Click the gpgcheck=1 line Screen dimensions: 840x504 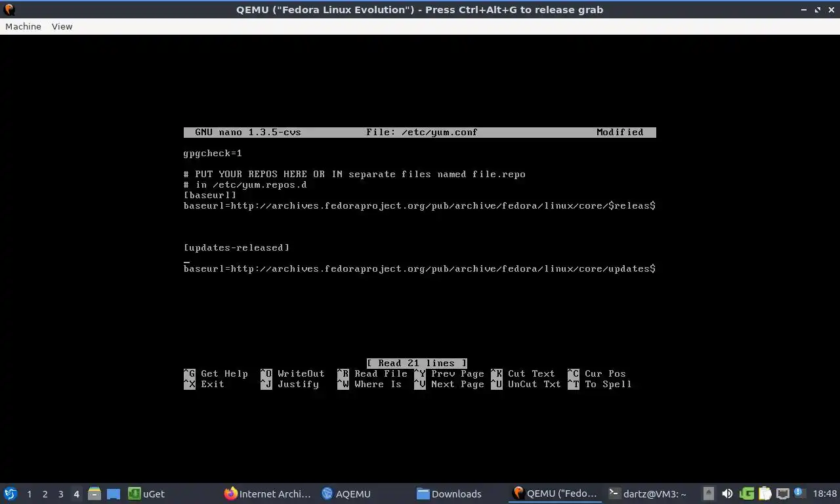pyautogui.click(x=213, y=153)
